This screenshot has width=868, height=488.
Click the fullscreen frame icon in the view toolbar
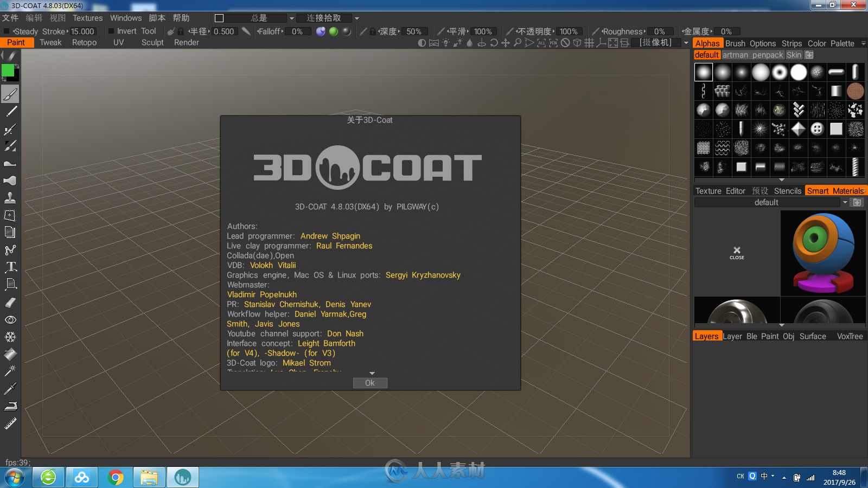[x=613, y=43]
